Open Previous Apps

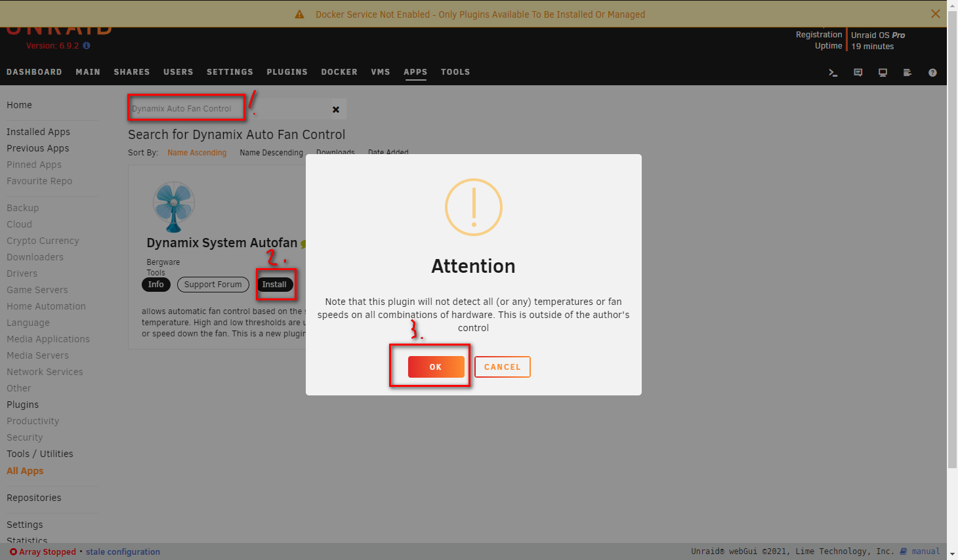(x=37, y=148)
